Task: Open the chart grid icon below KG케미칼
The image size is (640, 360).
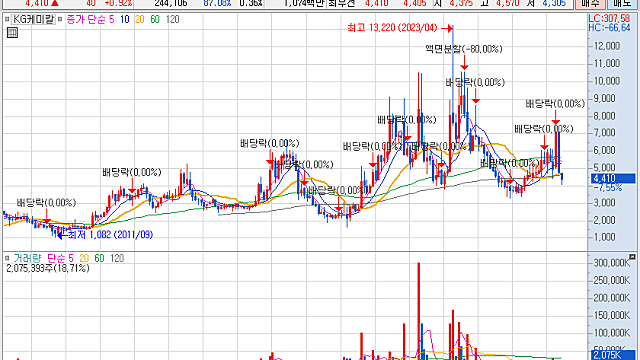Action: [12, 33]
